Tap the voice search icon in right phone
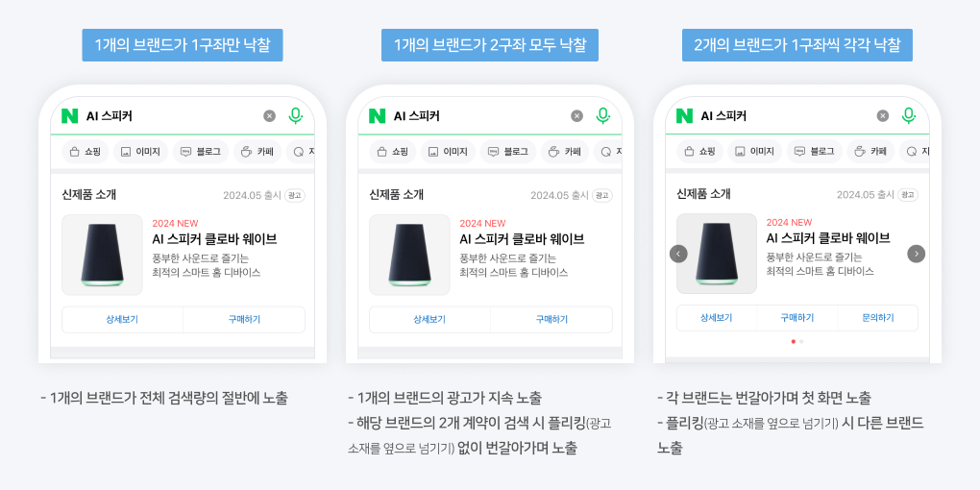The image size is (980, 490). (908, 116)
